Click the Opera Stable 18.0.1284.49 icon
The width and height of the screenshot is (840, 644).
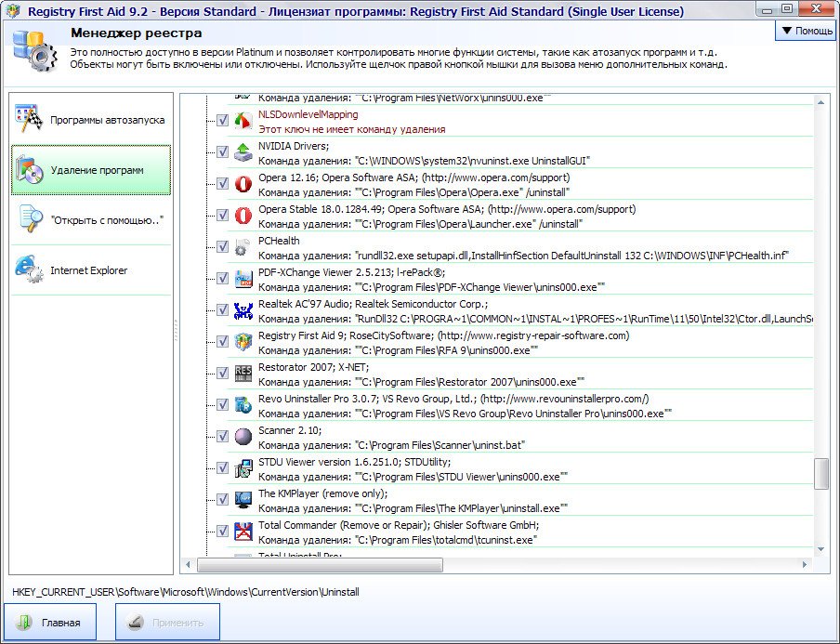(x=243, y=216)
